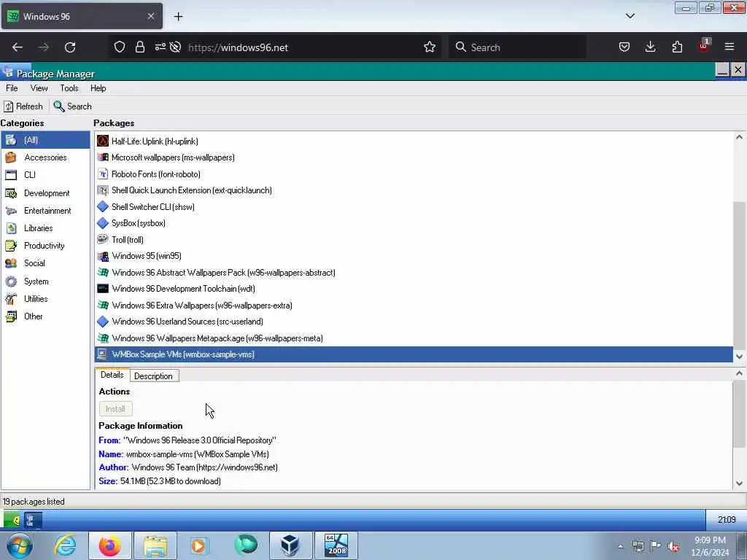Select Windows 96 Wallpapers Metapackage
This screenshot has width=747, height=560.
pyautogui.click(x=414, y=338)
